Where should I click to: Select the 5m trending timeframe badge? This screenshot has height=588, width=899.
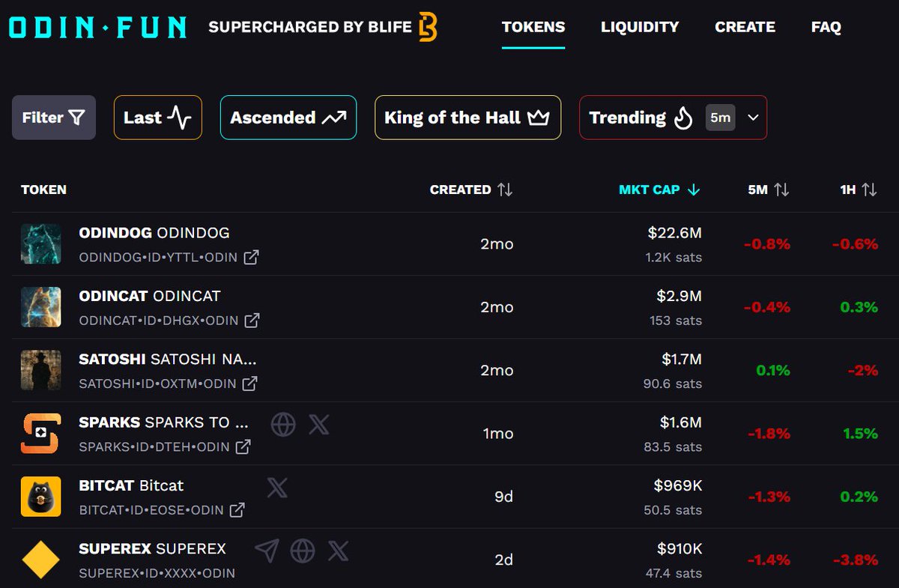pyautogui.click(x=721, y=118)
